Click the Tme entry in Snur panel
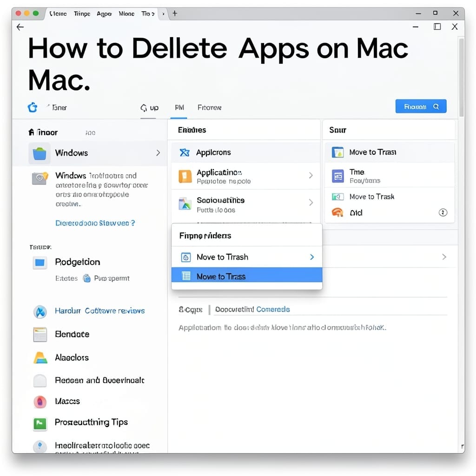476x476 pixels. click(x=390, y=176)
